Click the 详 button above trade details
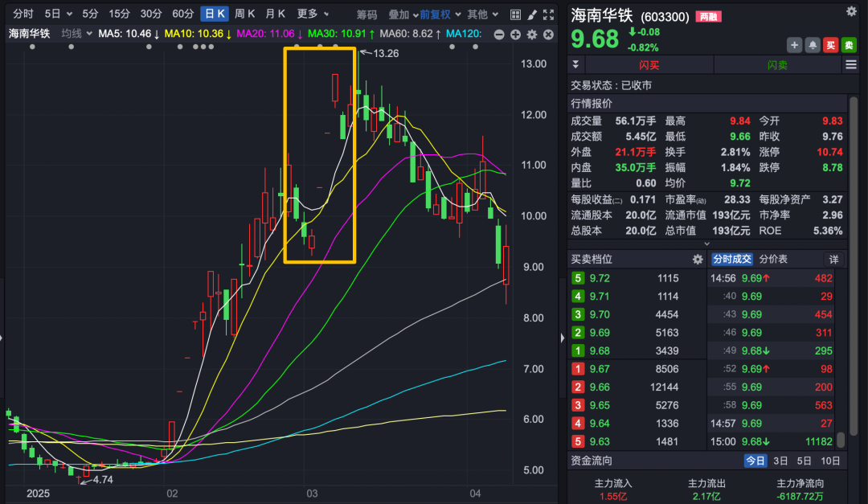The width and height of the screenshot is (868, 504). click(833, 259)
